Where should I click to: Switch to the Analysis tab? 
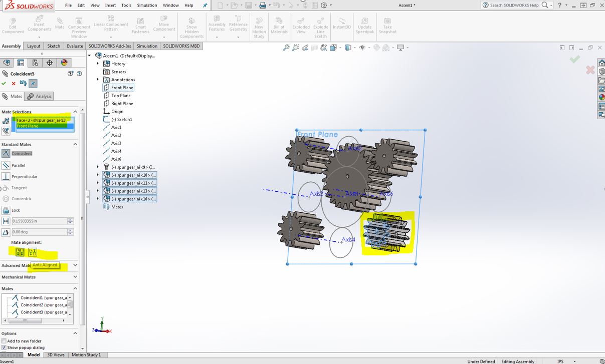[x=40, y=96]
